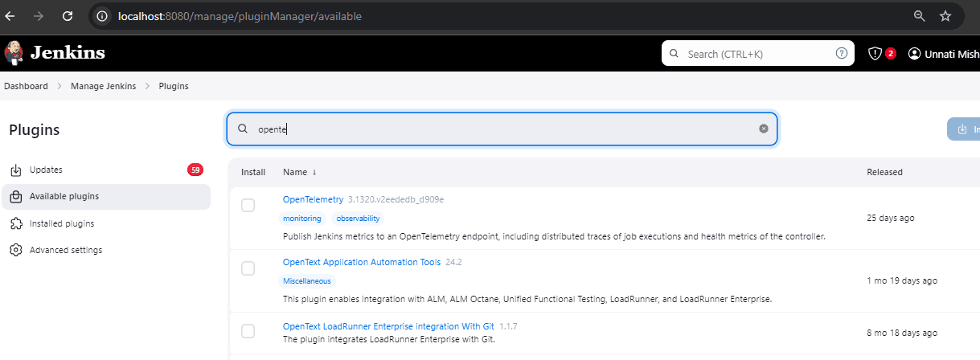Click the Unnati Mish user name

coord(952,54)
